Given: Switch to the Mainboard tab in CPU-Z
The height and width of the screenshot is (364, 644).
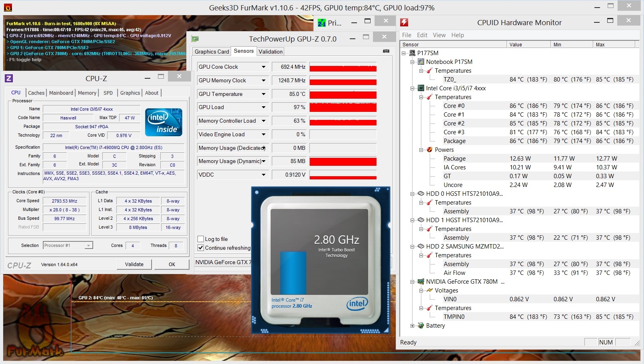Looking at the screenshot, I should tap(61, 93).
